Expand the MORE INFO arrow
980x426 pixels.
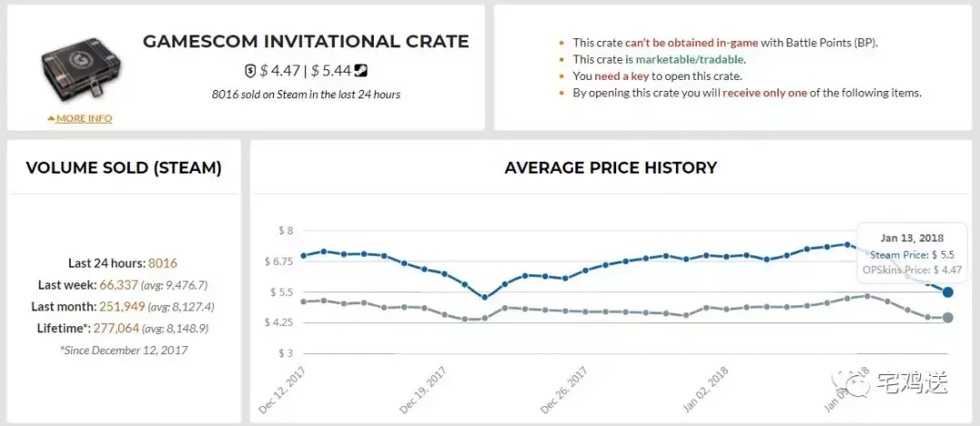coord(51,119)
